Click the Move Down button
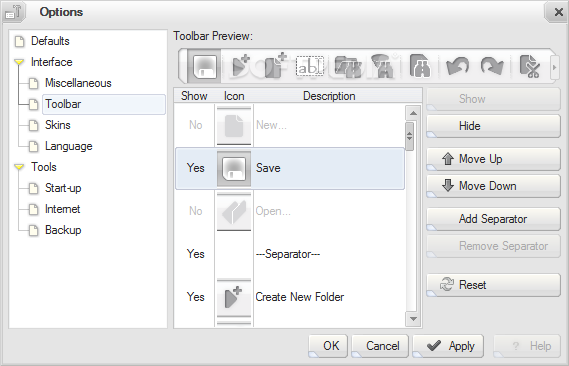 494,186
